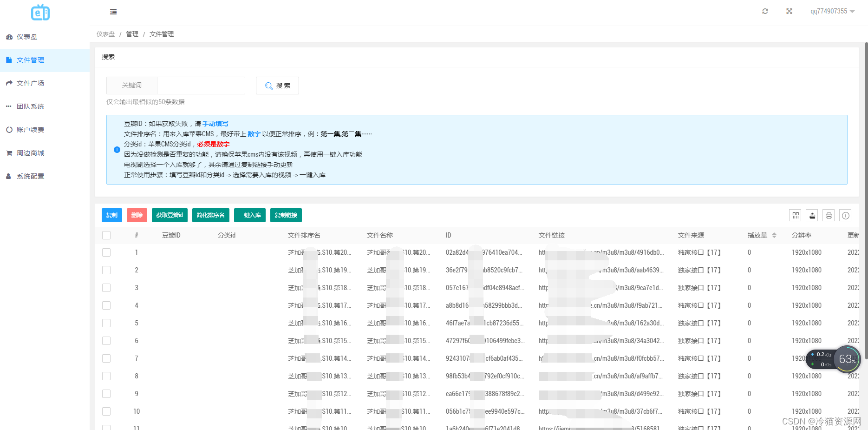The image size is (868, 430).
Task: Click the 1920x1080 cell in row 5
Action: pos(807,323)
